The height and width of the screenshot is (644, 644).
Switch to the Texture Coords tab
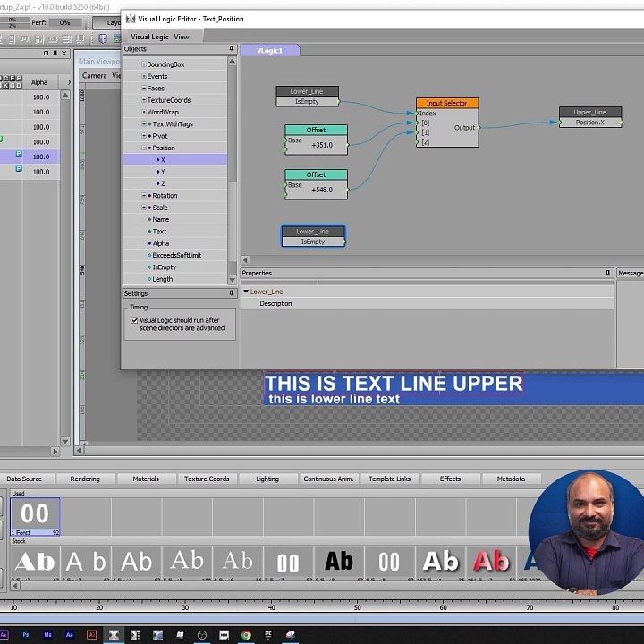click(x=207, y=479)
